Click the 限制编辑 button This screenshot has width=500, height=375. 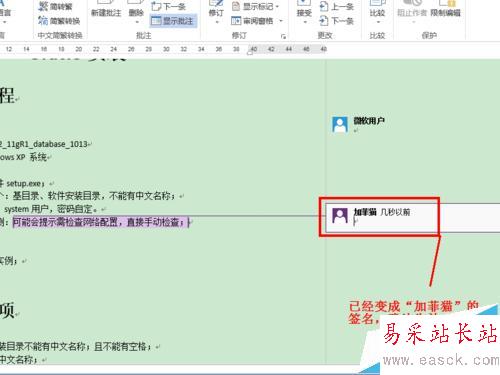(445, 13)
